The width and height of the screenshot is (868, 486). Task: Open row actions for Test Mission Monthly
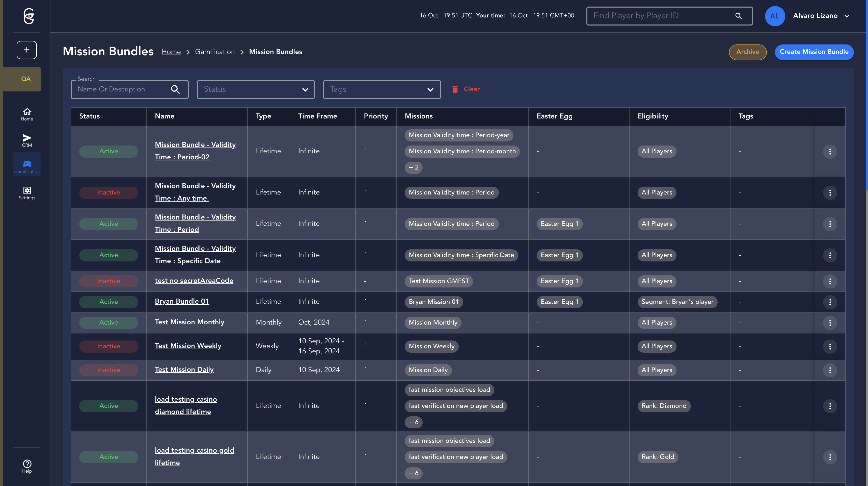[830, 323]
